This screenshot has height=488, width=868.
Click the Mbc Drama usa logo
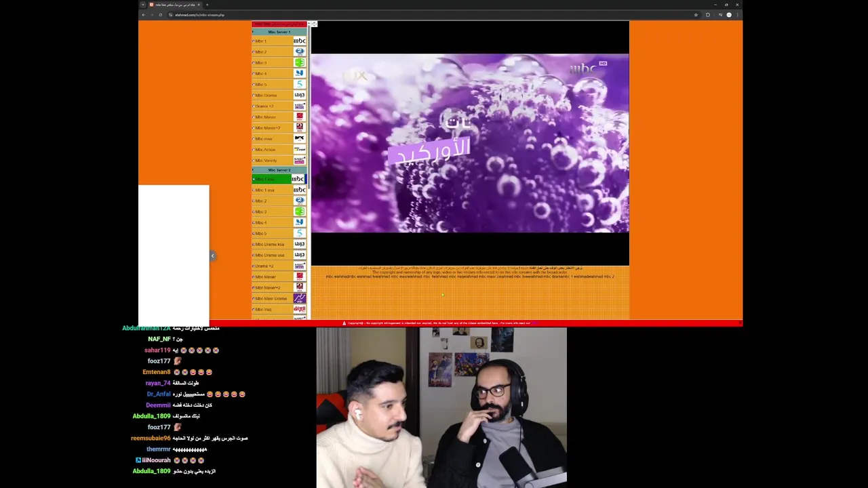299,255
